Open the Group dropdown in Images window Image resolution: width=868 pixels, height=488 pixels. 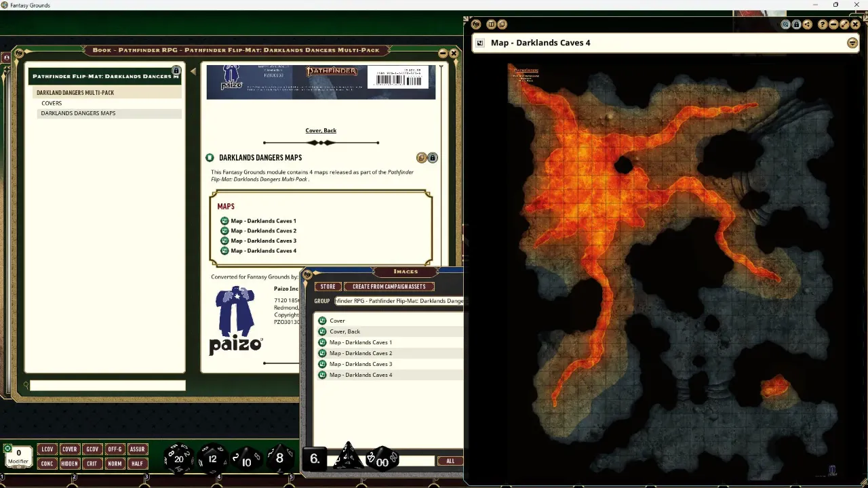(x=399, y=301)
